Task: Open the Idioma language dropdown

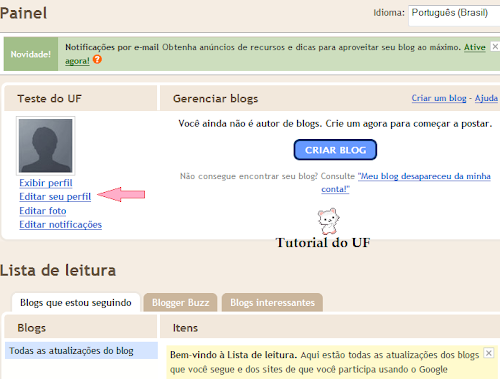Action: pos(454,15)
